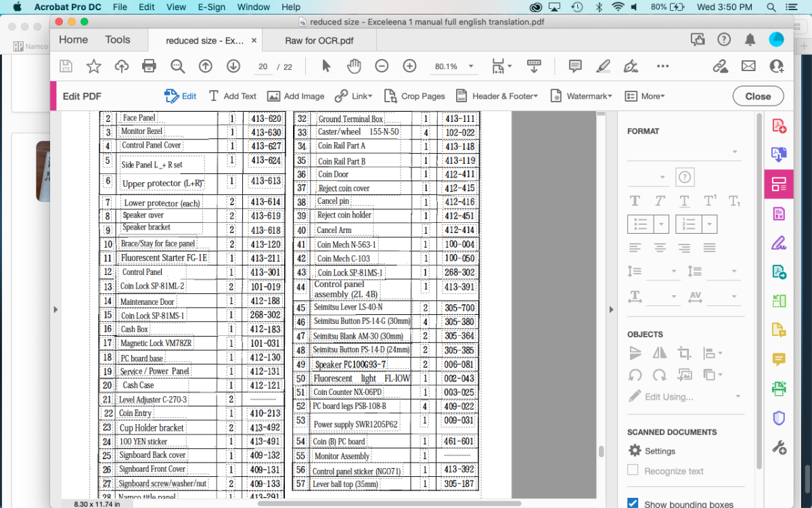The image size is (812, 508).
Task: Zoom in with the plus icon
Action: tap(409, 66)
